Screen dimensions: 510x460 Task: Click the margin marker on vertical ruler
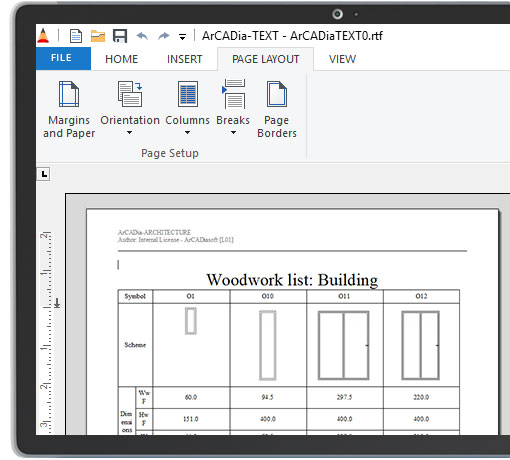click(57, 303)
